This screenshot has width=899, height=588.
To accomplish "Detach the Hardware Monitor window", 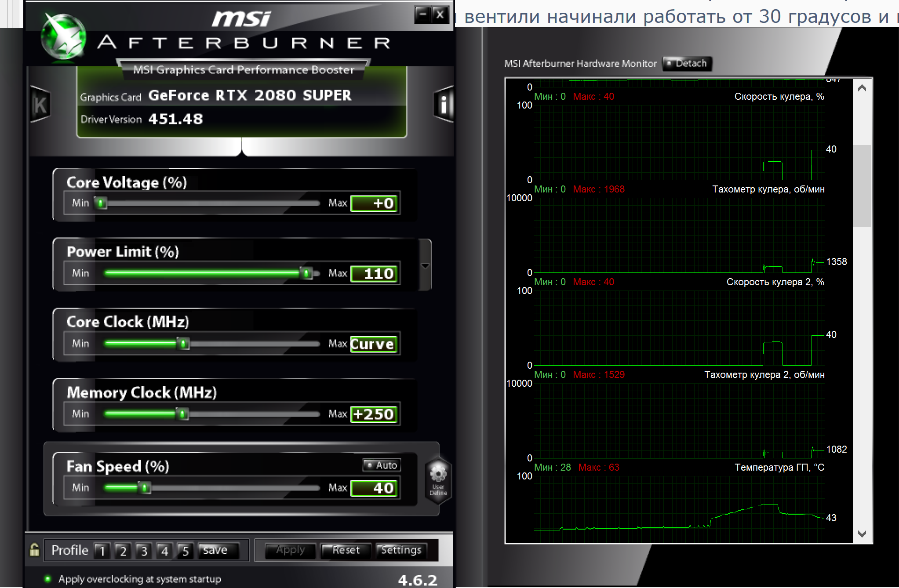I will (x=687, y=63).
